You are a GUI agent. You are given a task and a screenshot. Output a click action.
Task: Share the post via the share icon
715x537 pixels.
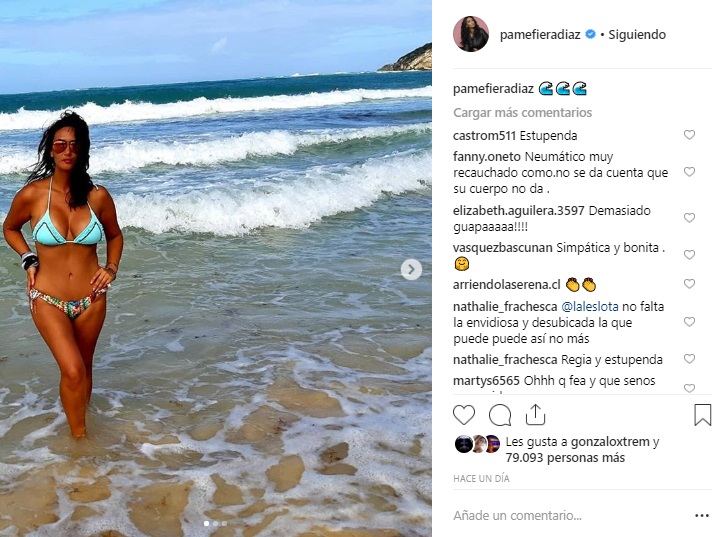point(535,414)
